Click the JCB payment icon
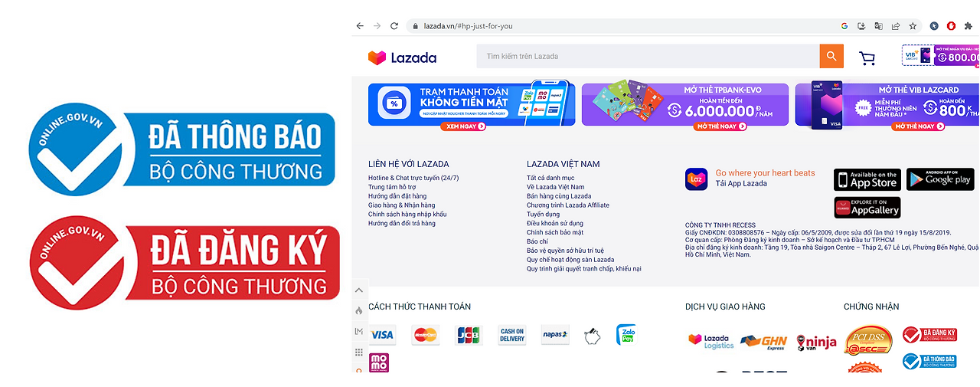980x387 pixels. tap(469, 335)
